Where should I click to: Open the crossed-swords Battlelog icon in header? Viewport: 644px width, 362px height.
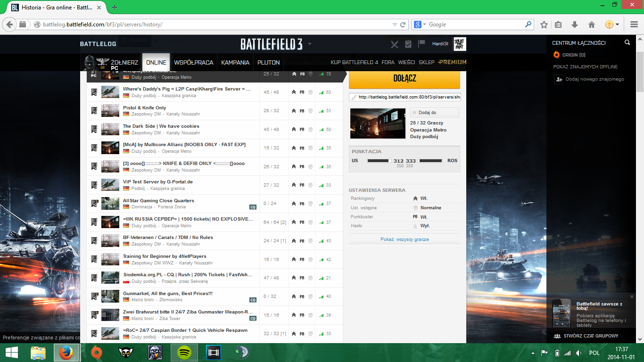click(395, 44)
